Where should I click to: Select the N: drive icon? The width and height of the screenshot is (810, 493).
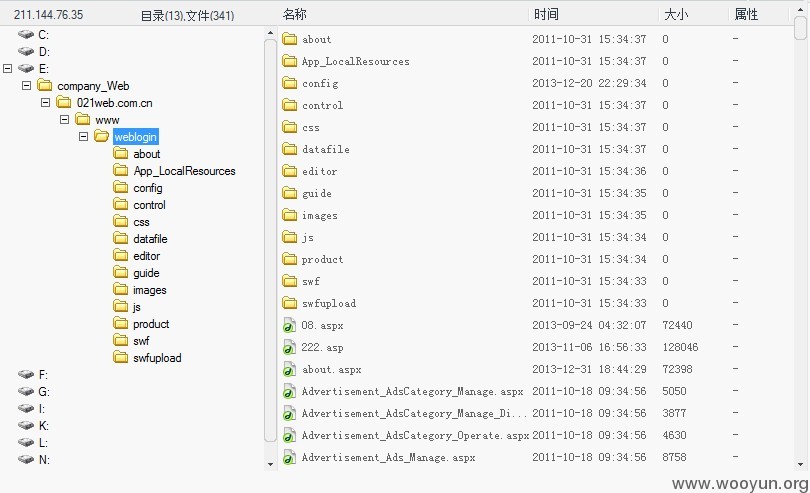point(25,460)
